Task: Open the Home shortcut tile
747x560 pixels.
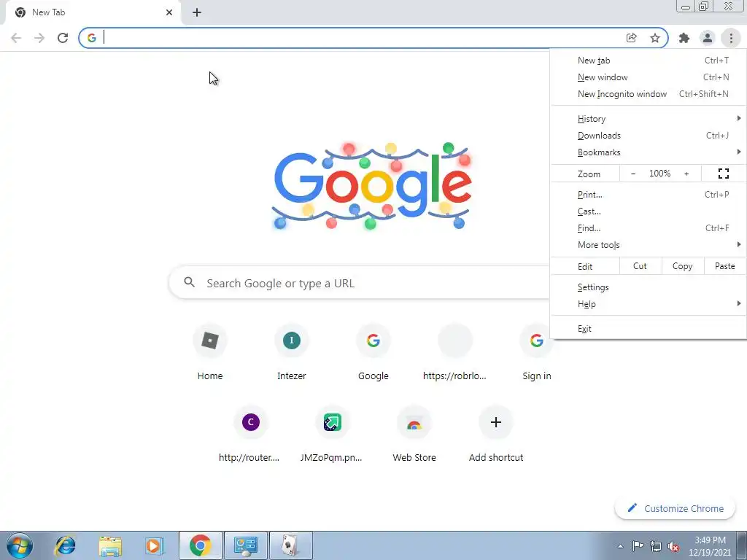Action: coord(210,352)
